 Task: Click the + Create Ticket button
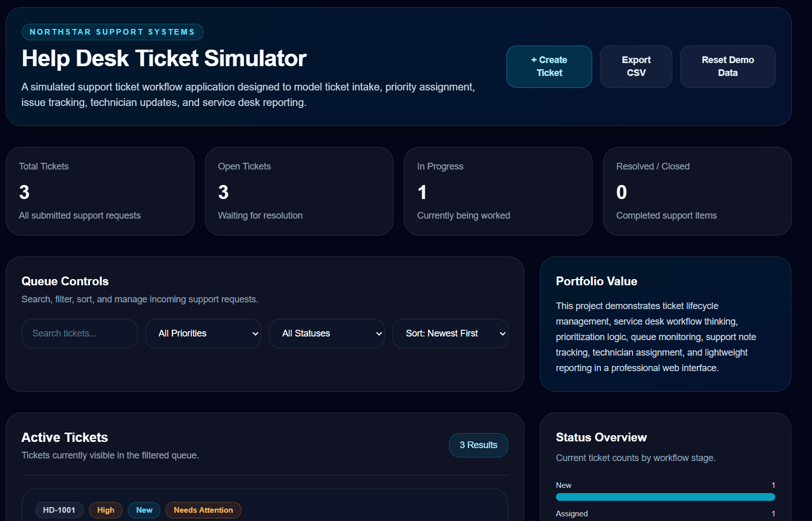tap(549, 67)
